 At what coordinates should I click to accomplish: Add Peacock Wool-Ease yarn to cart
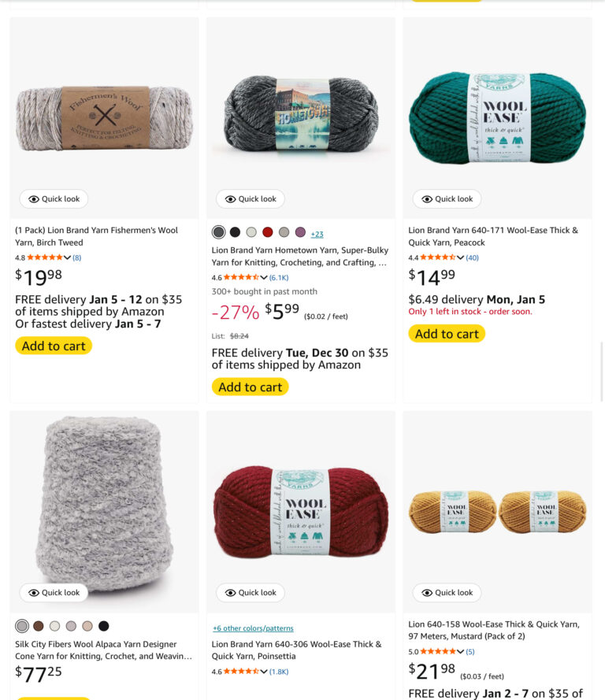pyautogui.click(x=447, y=333)
